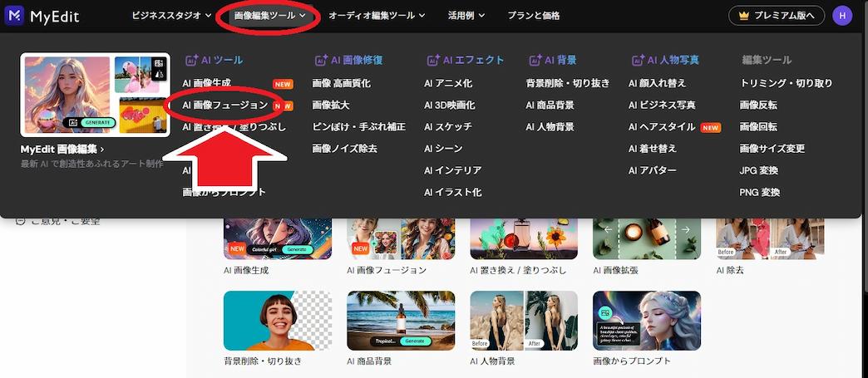This screenshot has width=868, height=378.
Task: Choose AI 人物背景 menu entry
Action: pyautogui.click(x=550, y=127)
